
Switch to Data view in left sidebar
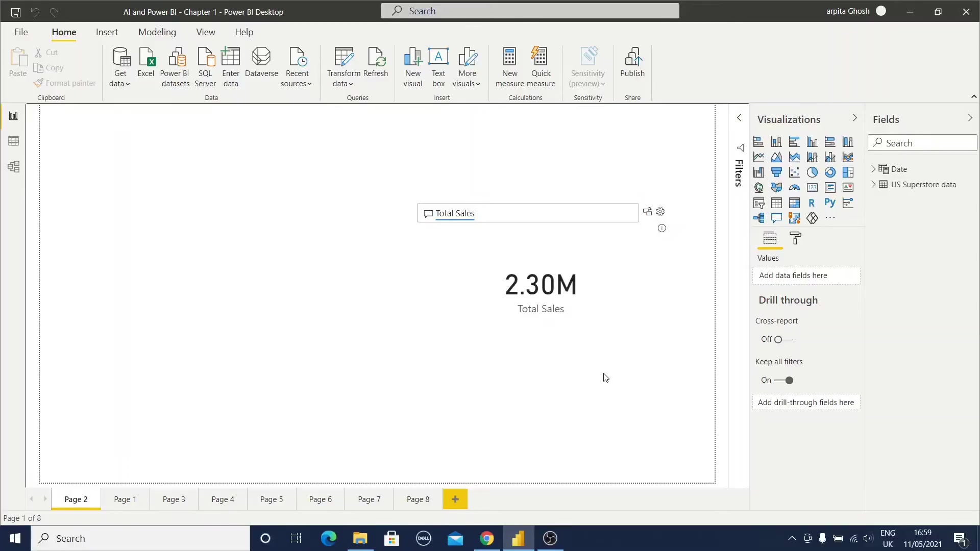(x=14, y=141)
